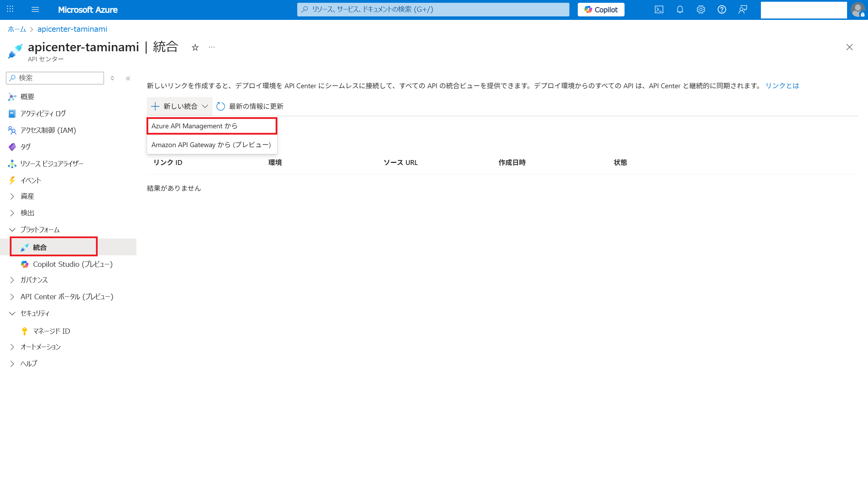868x483 pixels.
Task: Open the feedback icon in header
Action: (x=743, y=9)
